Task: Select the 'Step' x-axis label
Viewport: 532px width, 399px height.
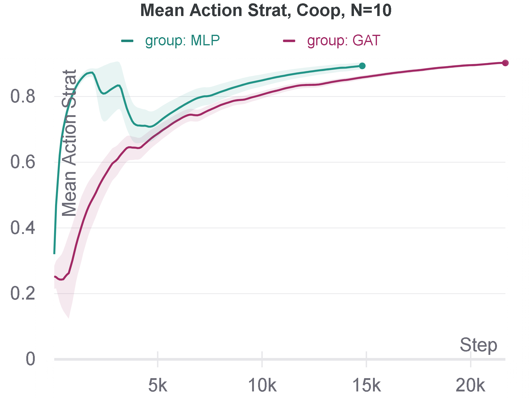Action: 478,345
